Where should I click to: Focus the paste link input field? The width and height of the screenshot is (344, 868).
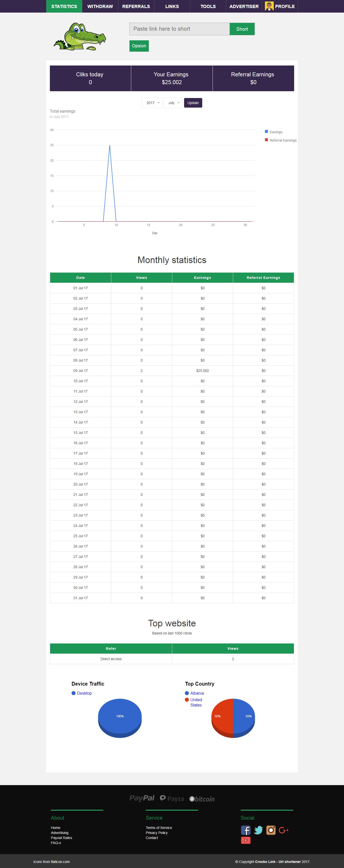179,29
